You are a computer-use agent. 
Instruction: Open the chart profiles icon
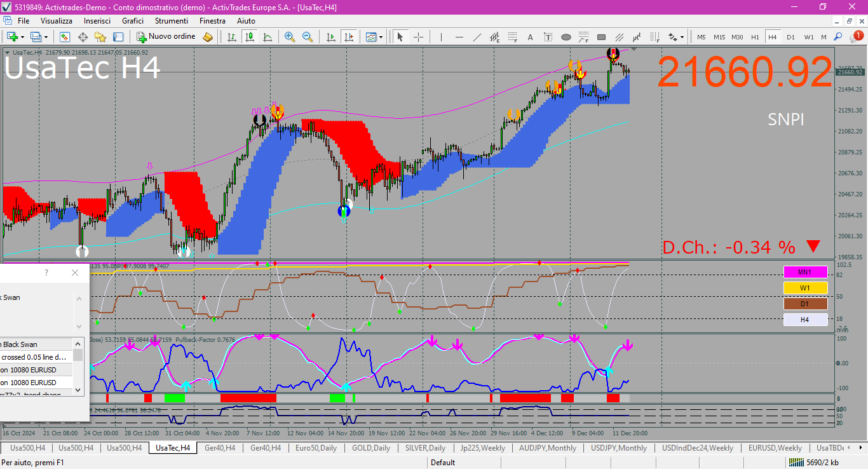point(36,37)
